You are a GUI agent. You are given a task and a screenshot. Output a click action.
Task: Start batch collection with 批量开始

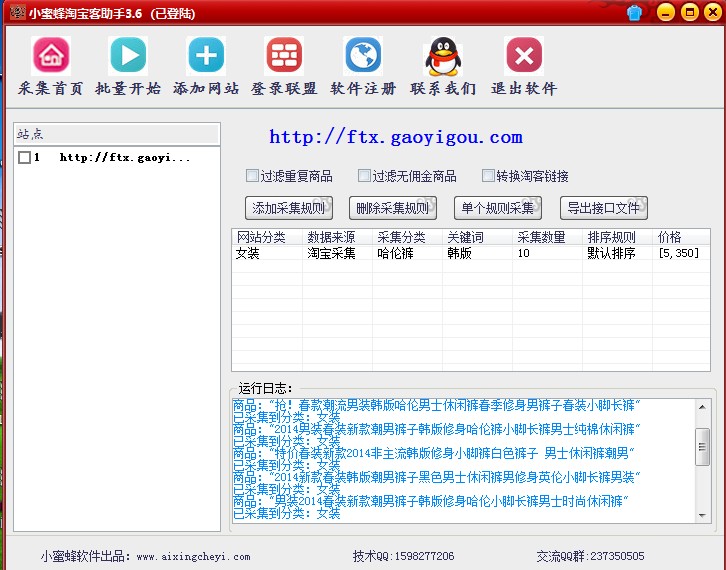tap(128, 56)
